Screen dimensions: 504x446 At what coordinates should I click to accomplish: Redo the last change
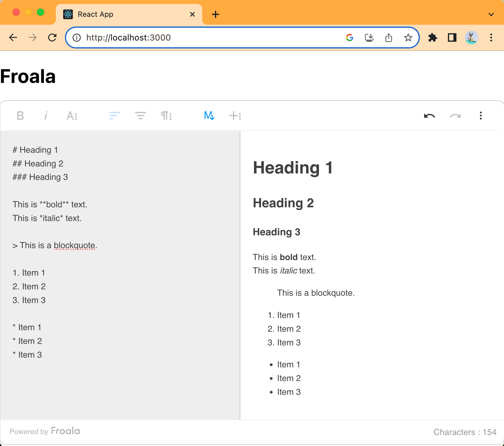coord(455,116)
